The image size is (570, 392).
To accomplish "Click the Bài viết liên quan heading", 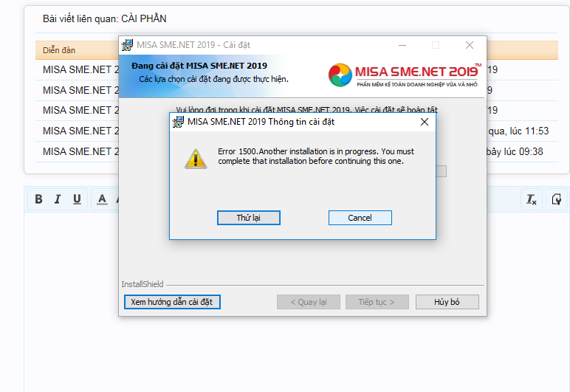I will pyautogui.click(x=104, y=18).
